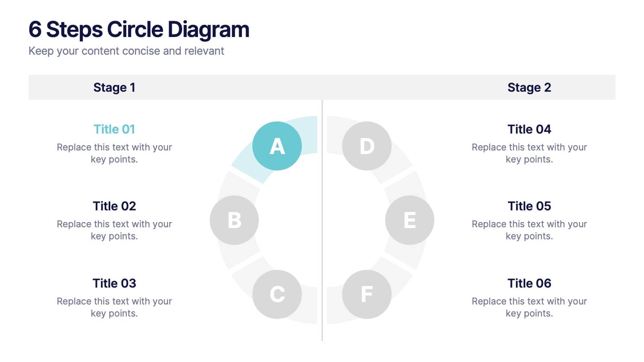Select the gray circle labeled C
644x362 pixels.
coord(277,294)
